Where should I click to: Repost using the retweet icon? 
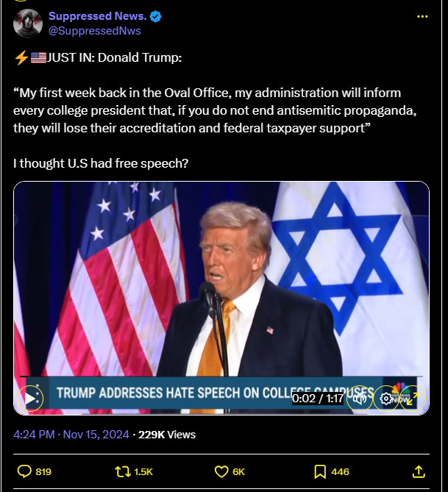click(123, 471)
